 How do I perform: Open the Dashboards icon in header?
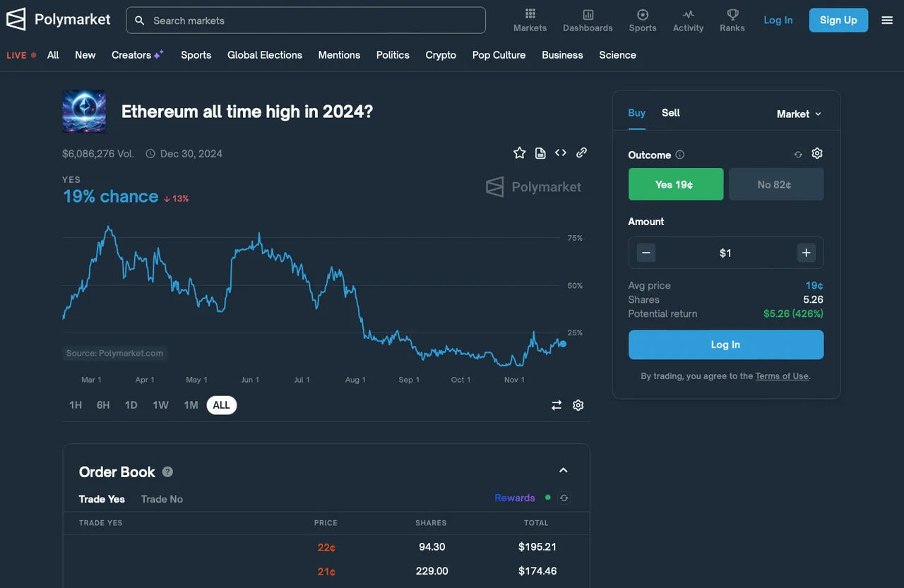coord(588,20)
